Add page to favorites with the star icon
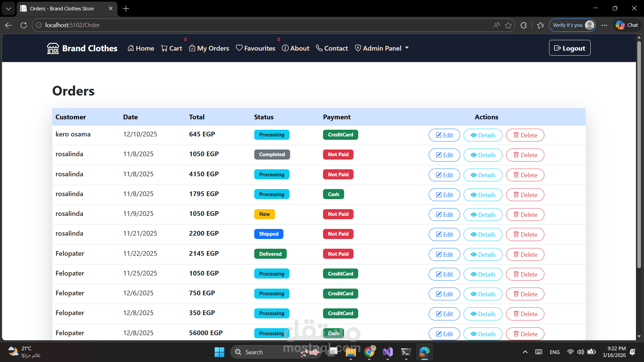Screen dimensions: 644x362 click(x=508, y=25)
